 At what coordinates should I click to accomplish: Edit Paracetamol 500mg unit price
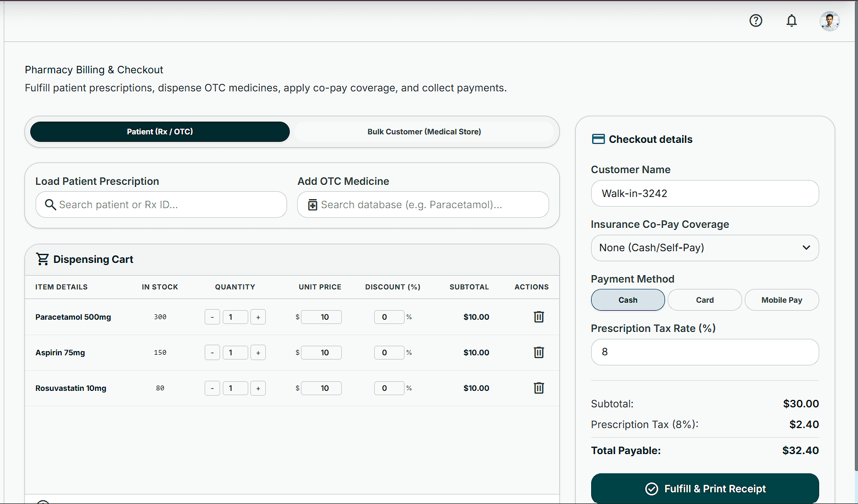(321, 317)
